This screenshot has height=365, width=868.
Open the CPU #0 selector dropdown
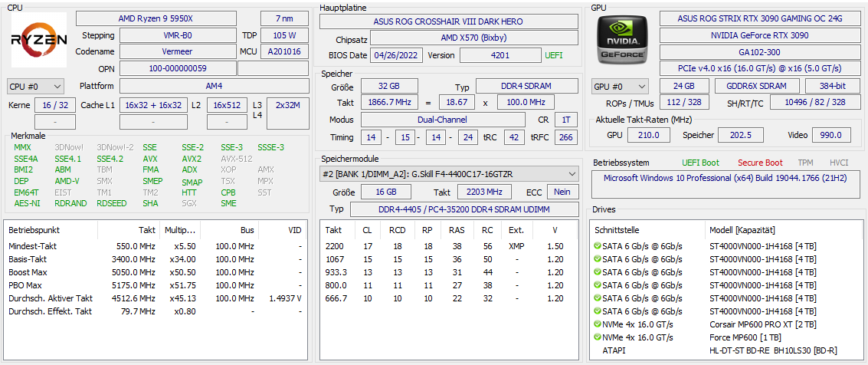tap(35, 87)
